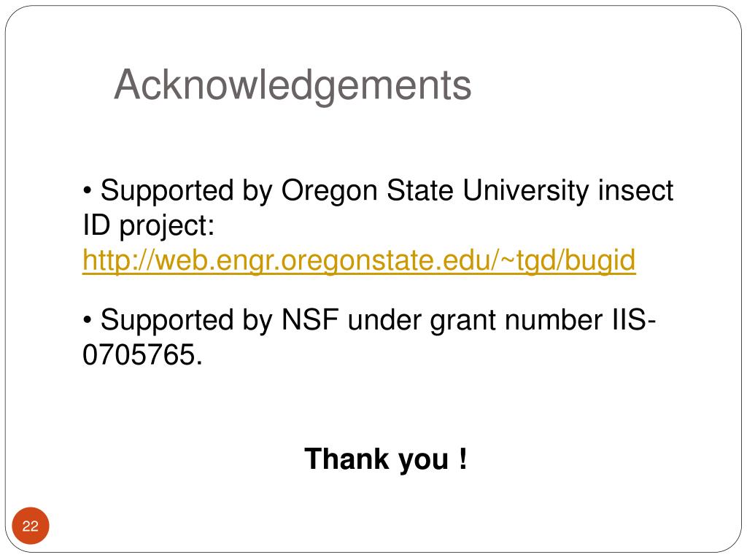Select the Acknowledgements slide title
The width and height of the screenshot is (747, 560).
[x=293, y=86]
